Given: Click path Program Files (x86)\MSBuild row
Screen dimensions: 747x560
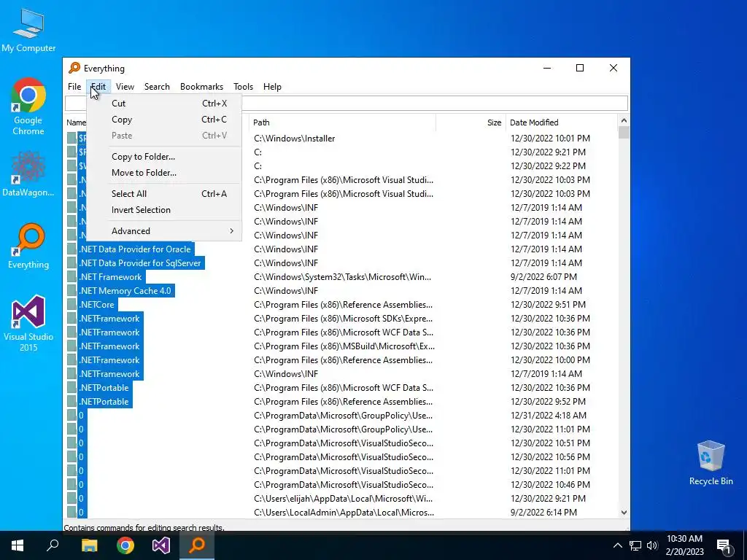Looking at the screenshot, I should pos(344,346).
